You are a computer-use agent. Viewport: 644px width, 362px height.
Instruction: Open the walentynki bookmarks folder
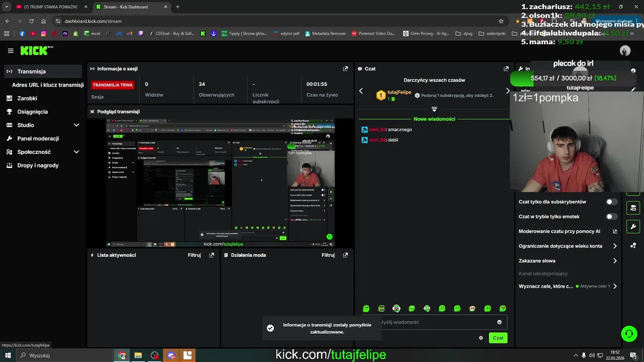[492, 34]
